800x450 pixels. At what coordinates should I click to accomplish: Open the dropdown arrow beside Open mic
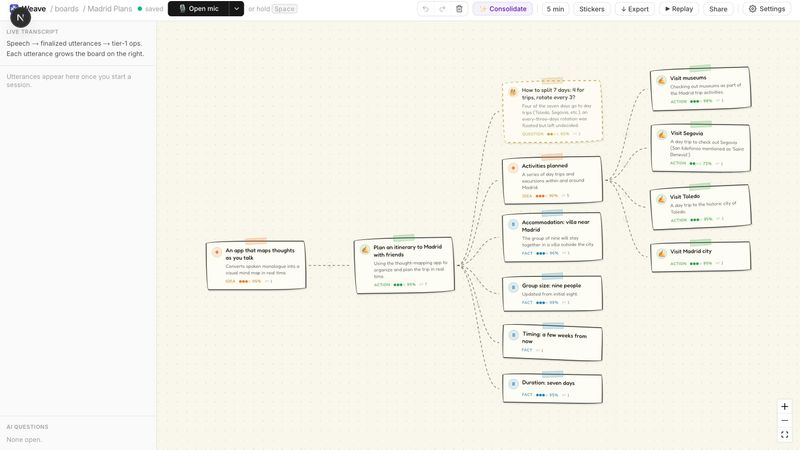pos(236,9)
